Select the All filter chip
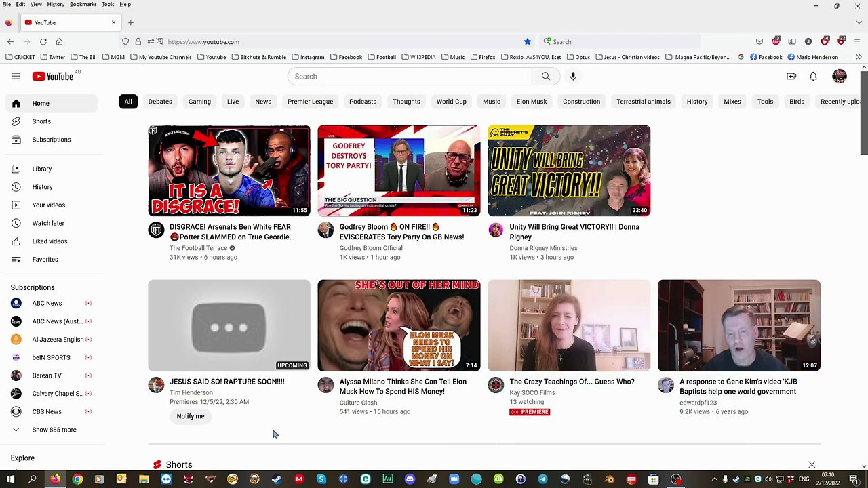Image resolution: width=868 pixels, height=488 pixels. click(x=128, y=102)
